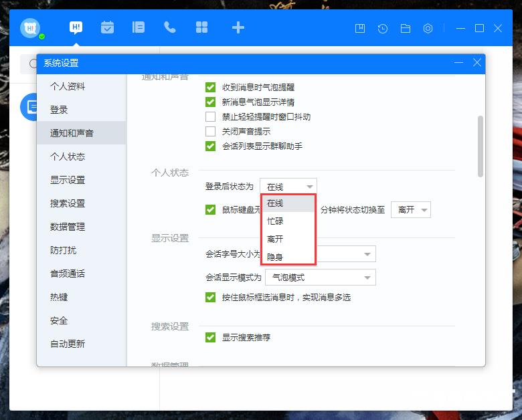Click the search box behind the dialog
The width and height of the screenshot is (522, 420).
pyautogui.click(x=29, y=64)
